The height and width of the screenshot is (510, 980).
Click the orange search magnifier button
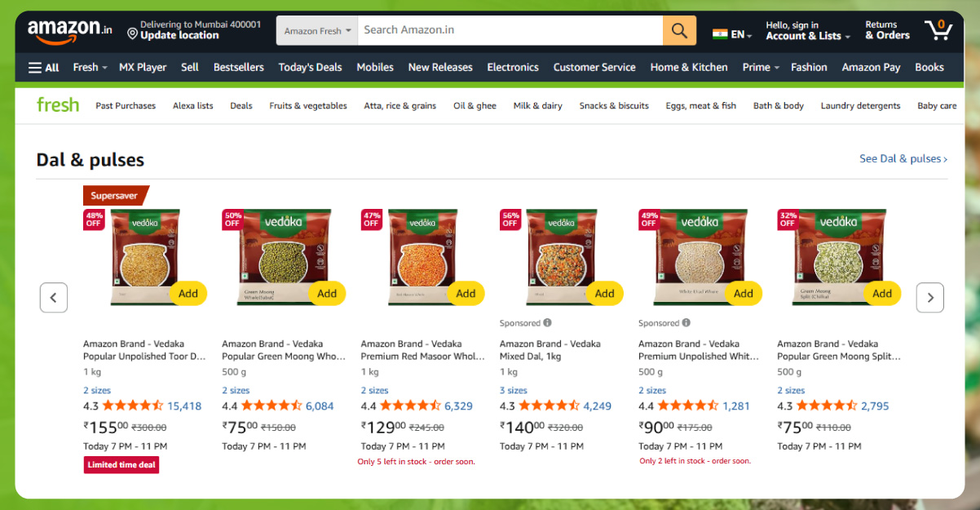point(679,31)
